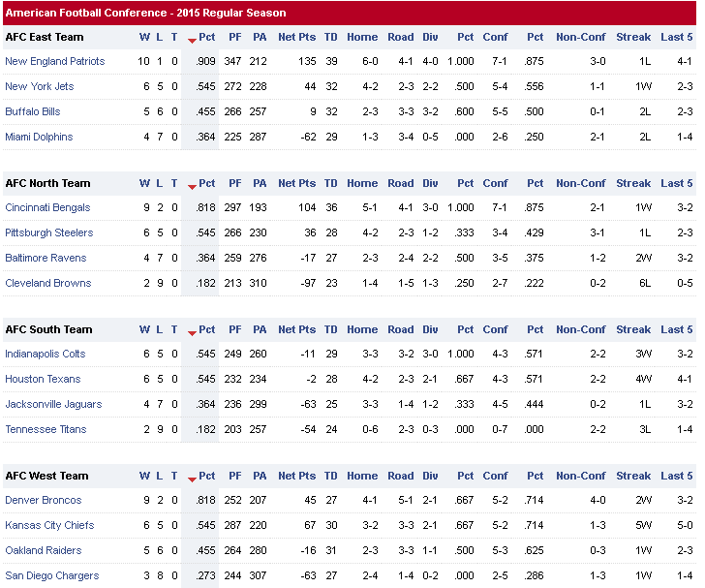This screenshot has width=705, height=588.
Task: Click the AFC South Team header label
Action: (48, 329)
